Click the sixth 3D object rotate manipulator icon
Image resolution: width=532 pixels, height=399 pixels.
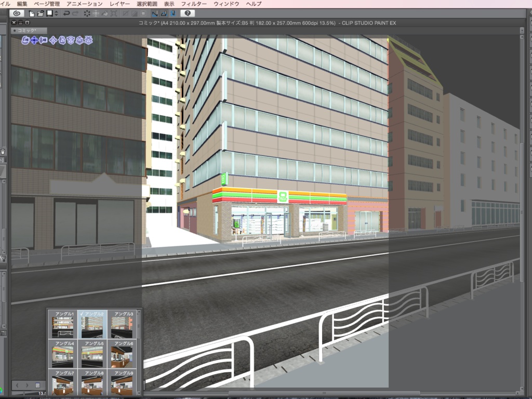click(71, 41)
